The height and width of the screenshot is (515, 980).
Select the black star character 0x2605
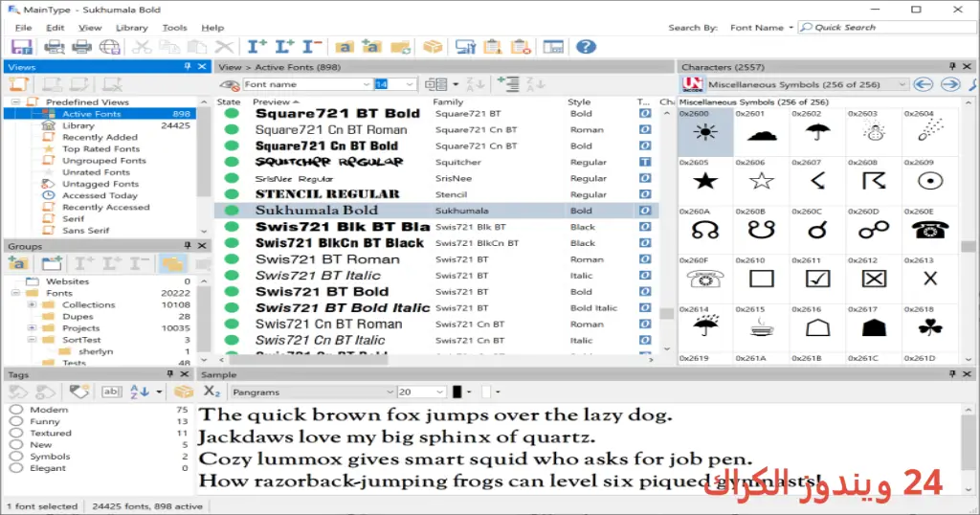705,181
